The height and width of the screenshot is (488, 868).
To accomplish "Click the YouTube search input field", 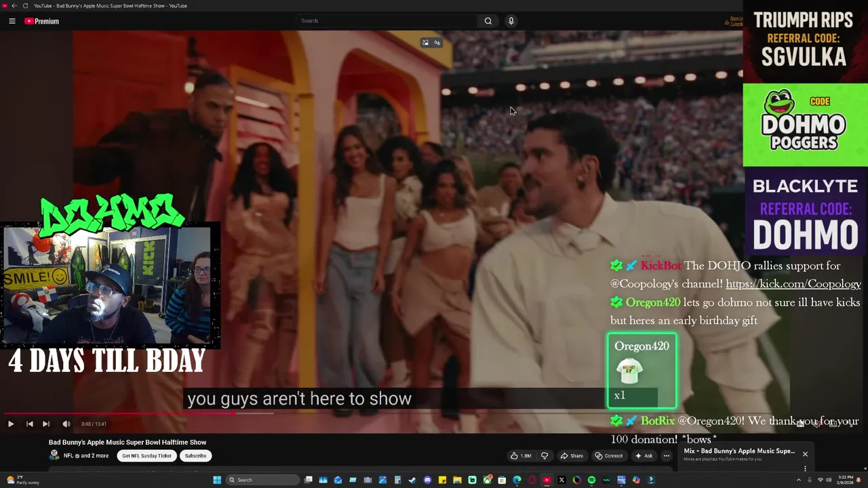I will 387,21.
